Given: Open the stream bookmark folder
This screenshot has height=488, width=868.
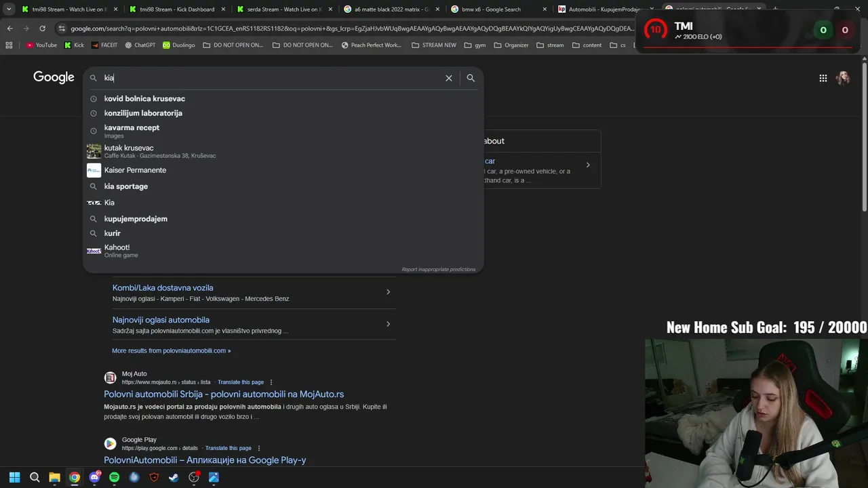Looking at the screenshot, I should tap(550, 45).
